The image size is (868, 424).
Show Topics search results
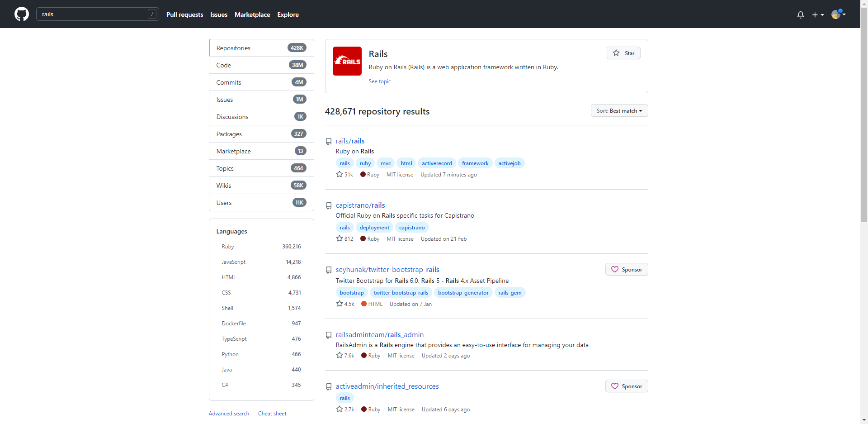click(261, 168)
